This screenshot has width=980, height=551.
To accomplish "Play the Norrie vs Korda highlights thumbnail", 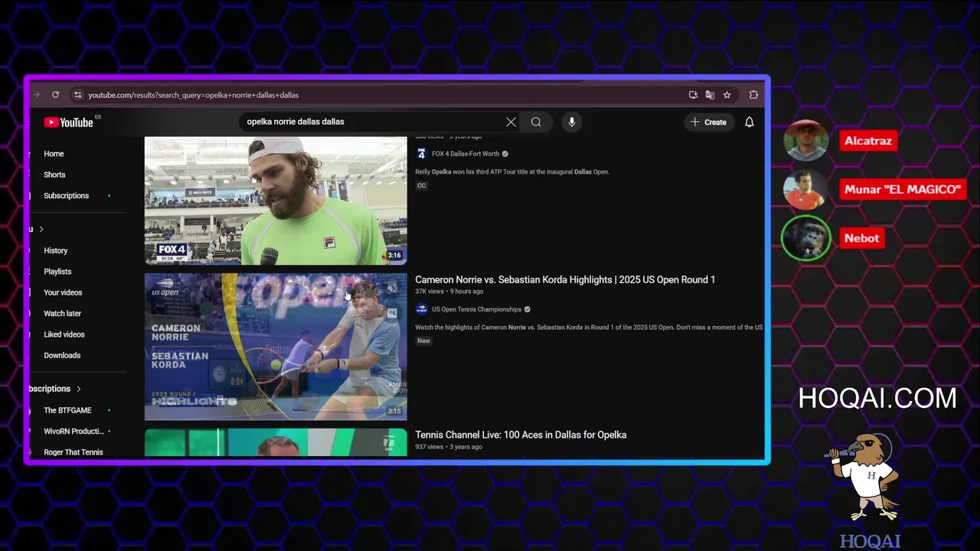I will click(276, 347).
